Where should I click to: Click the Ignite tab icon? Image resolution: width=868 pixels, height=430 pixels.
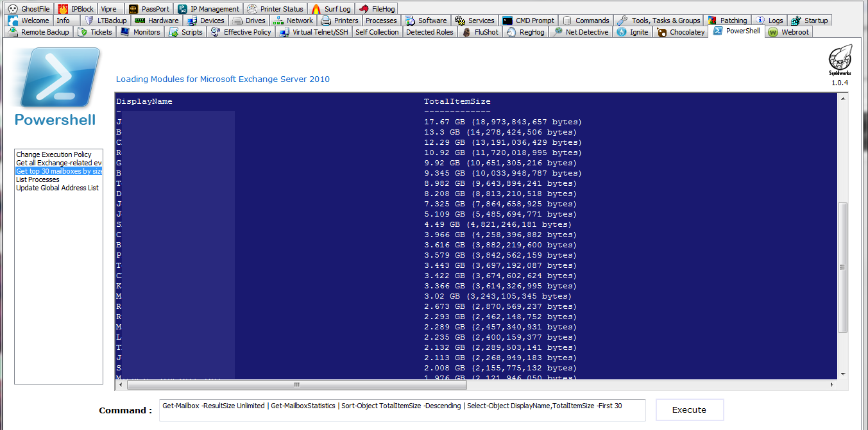pos(622,32)
